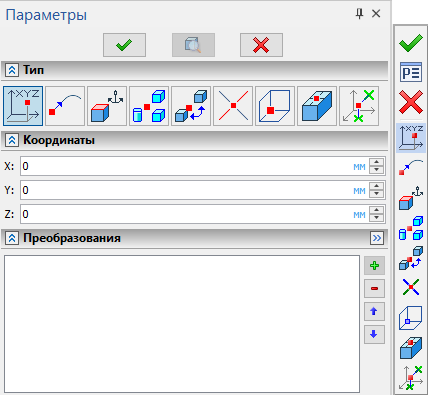Cancel with the red X in Параметры panel

(x=261, y=45)
